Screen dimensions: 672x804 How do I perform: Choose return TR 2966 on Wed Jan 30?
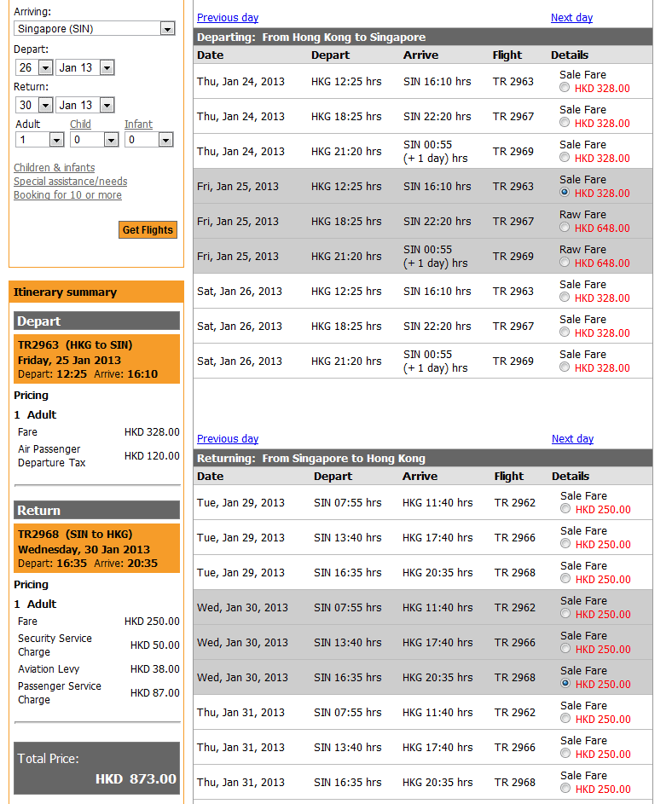click(565, 649)
